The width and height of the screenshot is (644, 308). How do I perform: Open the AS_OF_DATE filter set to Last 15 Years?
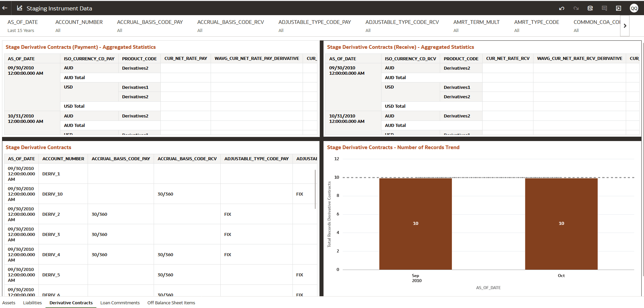coord(23,26)
